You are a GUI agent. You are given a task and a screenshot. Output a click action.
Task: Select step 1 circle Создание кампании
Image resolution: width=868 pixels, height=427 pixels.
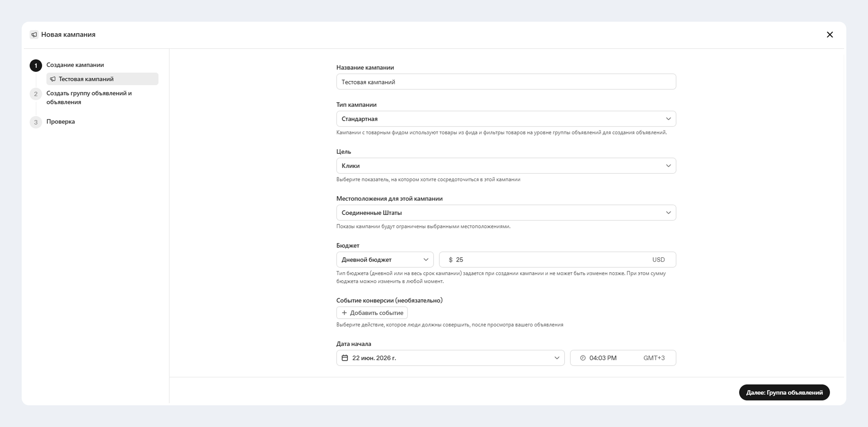point(36,65)
